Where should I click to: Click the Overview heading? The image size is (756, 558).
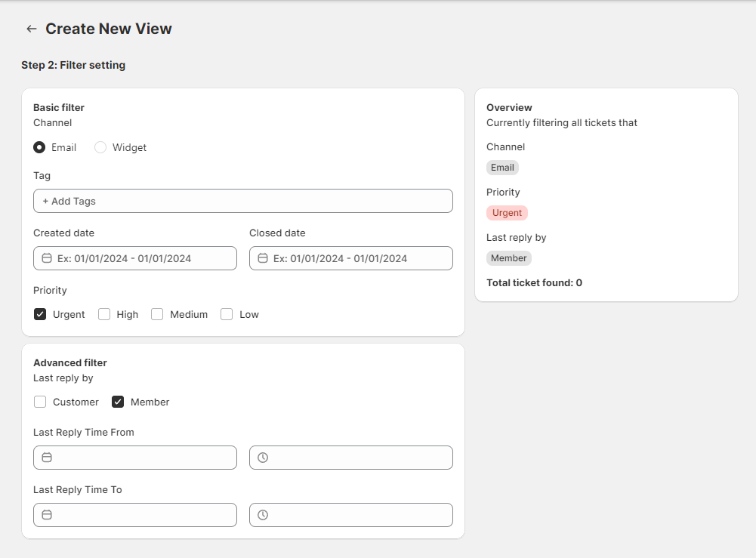click(x=509, y=107)
